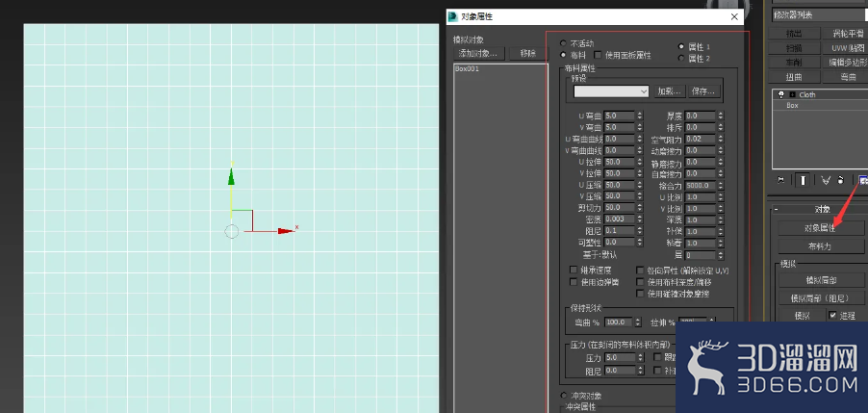868x413 pixels.
Task: Click the 缝合力 spinner arrows
Action: (720, 186)
